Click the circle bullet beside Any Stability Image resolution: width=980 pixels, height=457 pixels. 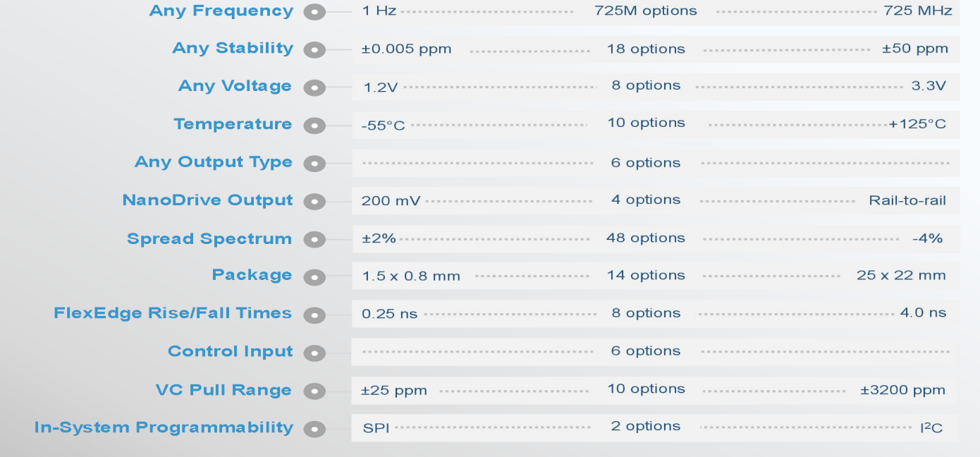click(314, 50)
